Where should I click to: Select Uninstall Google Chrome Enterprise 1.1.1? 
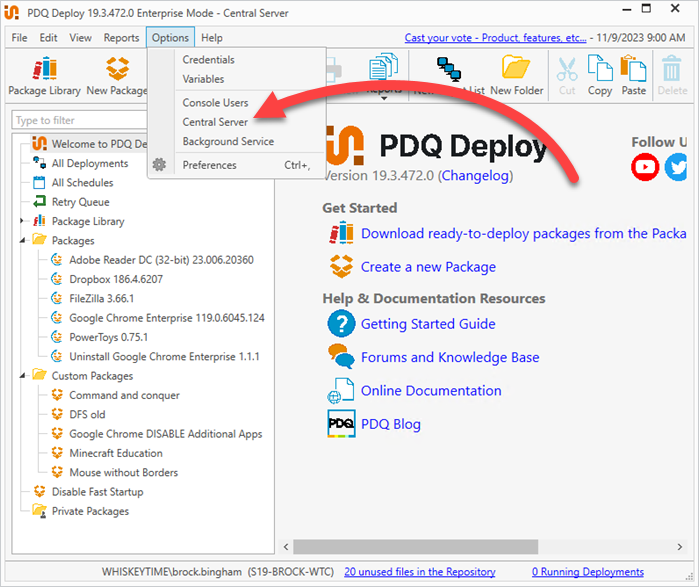[164, 357]
